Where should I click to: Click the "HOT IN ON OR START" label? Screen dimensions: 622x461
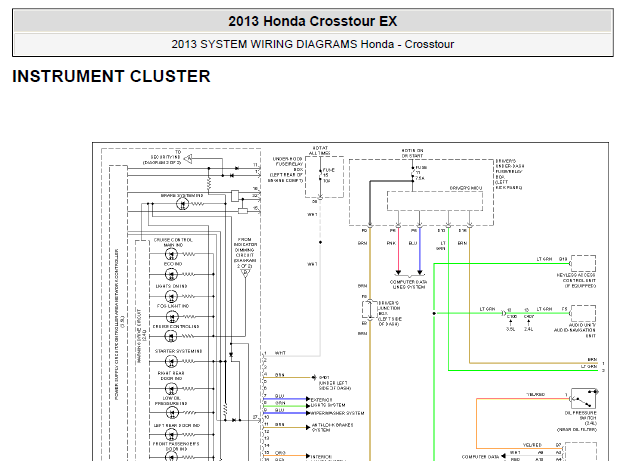(413, 154)
